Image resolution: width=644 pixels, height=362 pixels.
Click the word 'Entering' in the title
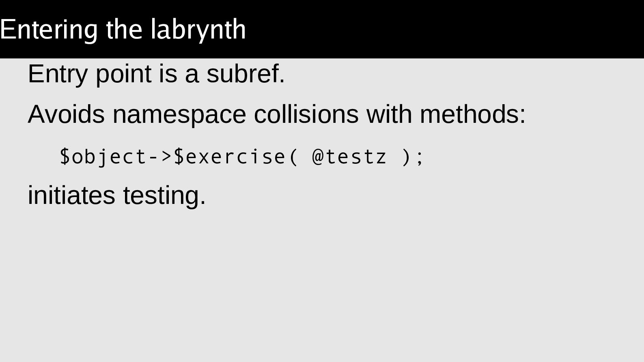coord(49,30)
